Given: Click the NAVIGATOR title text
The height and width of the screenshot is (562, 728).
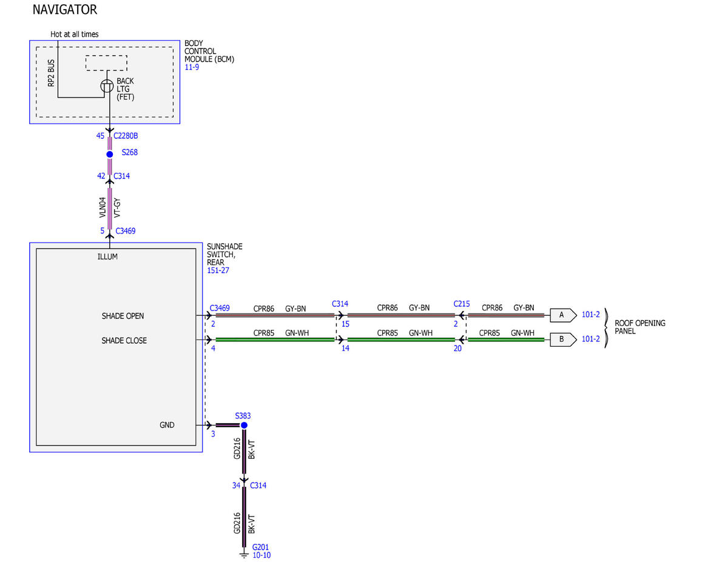Looking at the screenshot, I should pos(65,10).
